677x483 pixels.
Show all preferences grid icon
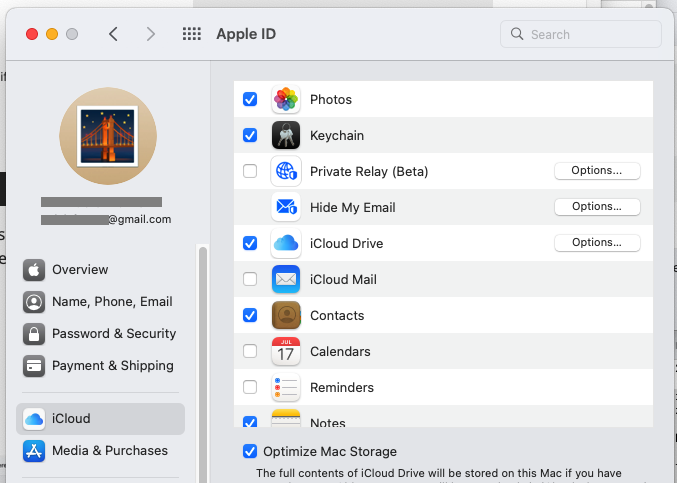192,34
